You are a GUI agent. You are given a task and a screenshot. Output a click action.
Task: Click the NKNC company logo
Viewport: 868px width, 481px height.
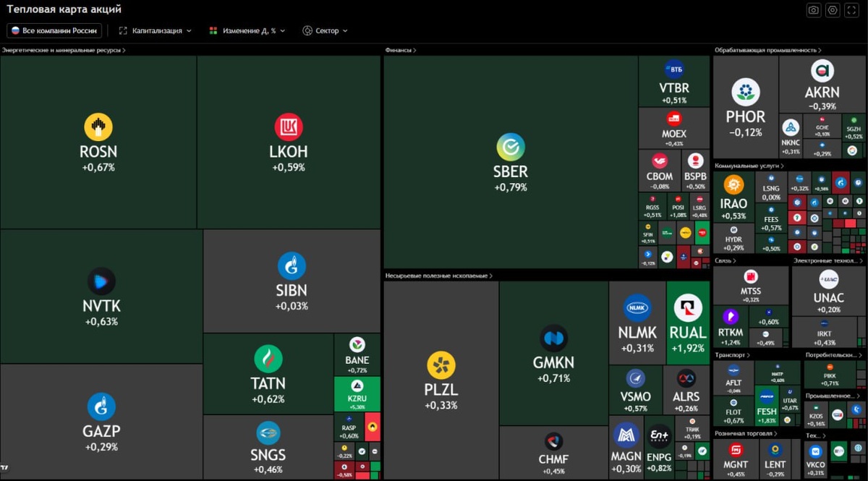coord(791,128)
